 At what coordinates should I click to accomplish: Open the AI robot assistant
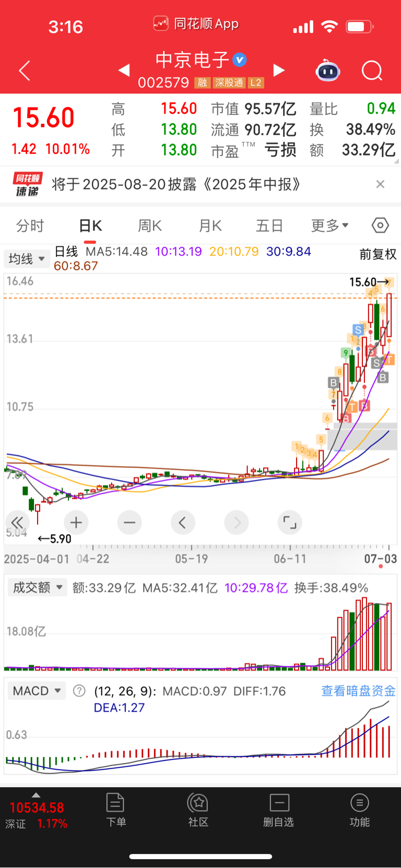pyautogui.click(x=328, y=70)
